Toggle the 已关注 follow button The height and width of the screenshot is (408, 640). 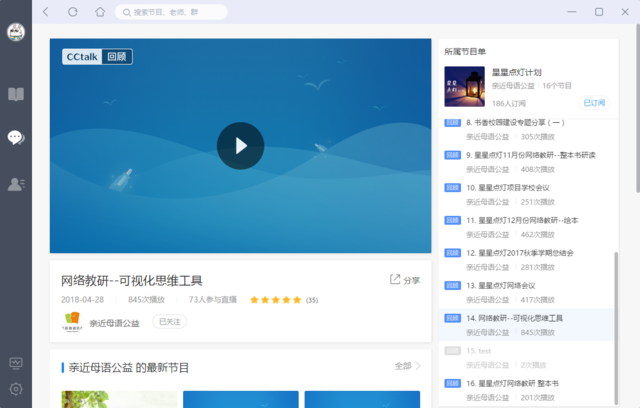(168, 322)
